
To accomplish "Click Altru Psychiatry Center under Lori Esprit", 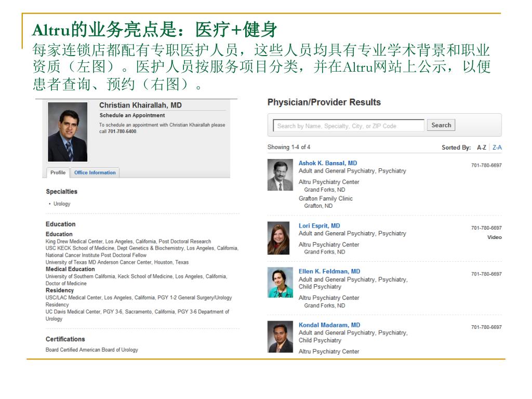I will (329, 244).
